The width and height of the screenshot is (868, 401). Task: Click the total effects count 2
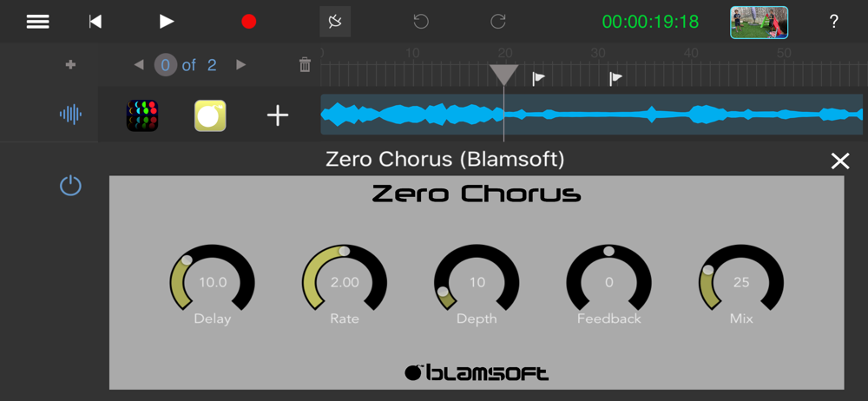coord(212,65)
